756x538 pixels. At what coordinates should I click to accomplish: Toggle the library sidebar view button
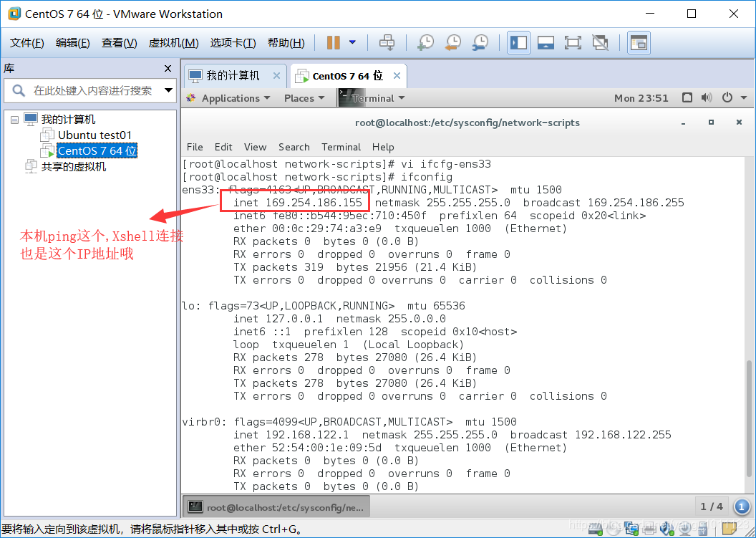[x=519, y=42]
